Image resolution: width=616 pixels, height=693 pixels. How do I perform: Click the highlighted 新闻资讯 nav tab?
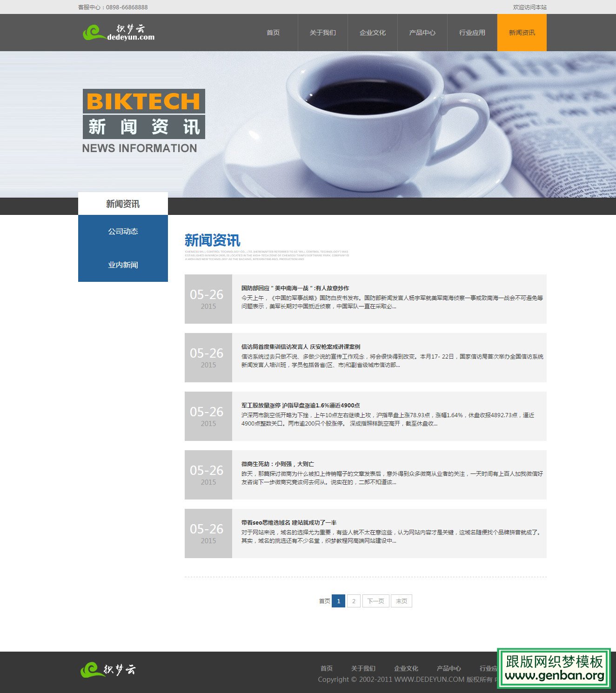(522, 33)
